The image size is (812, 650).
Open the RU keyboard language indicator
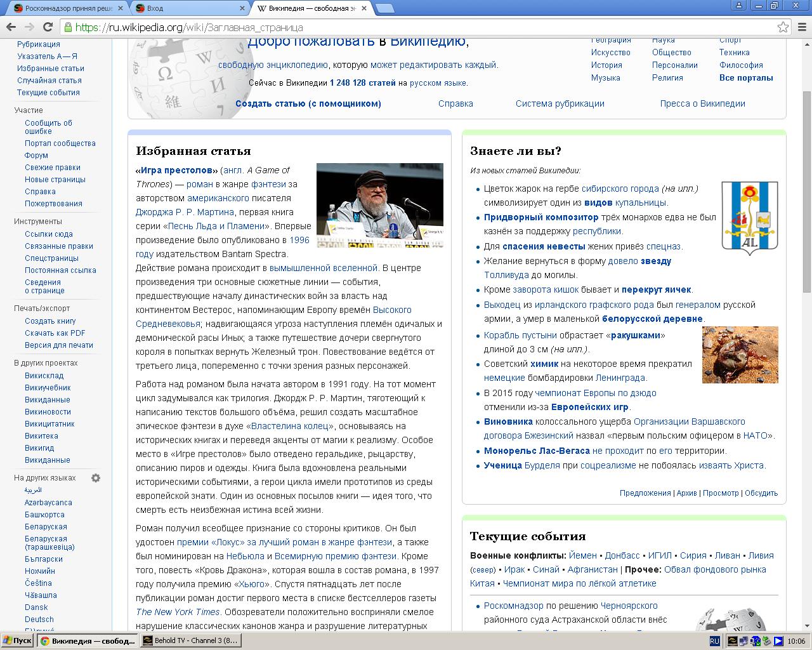tap(714, 641)
